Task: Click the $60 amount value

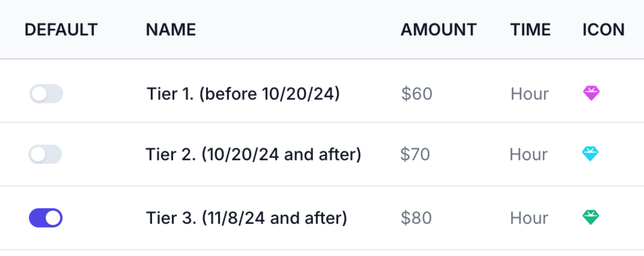Action: point(416,94)
